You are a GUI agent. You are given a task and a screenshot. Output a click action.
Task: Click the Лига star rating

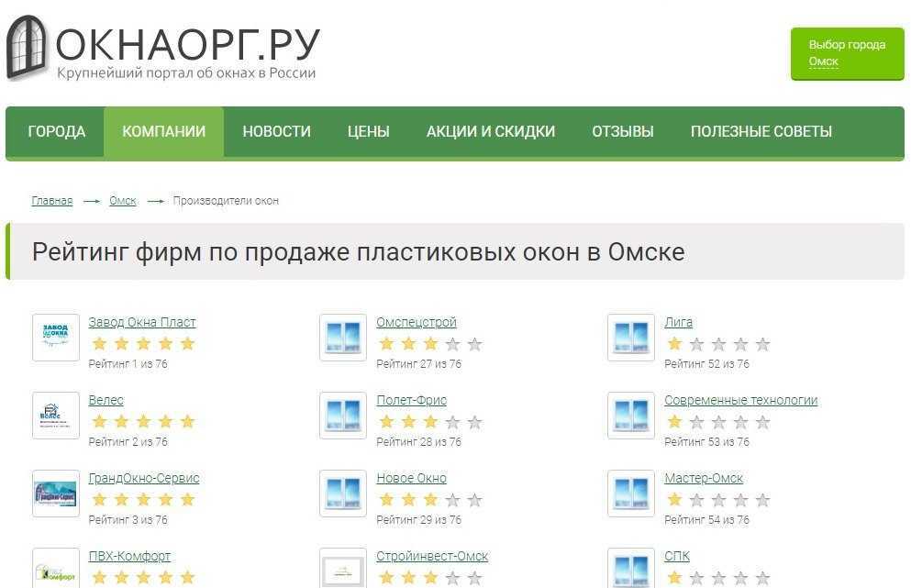[x=718, y=344]
